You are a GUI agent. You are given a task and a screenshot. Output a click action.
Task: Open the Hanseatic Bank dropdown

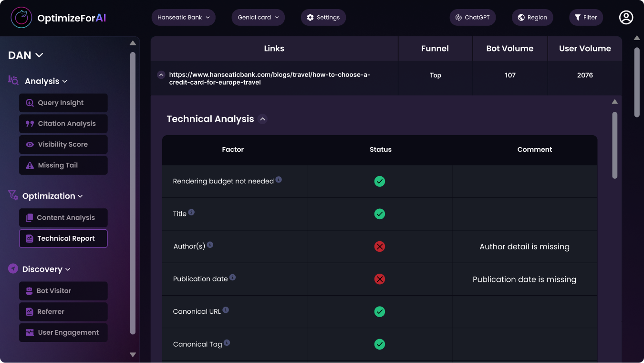tap(183, 18)
